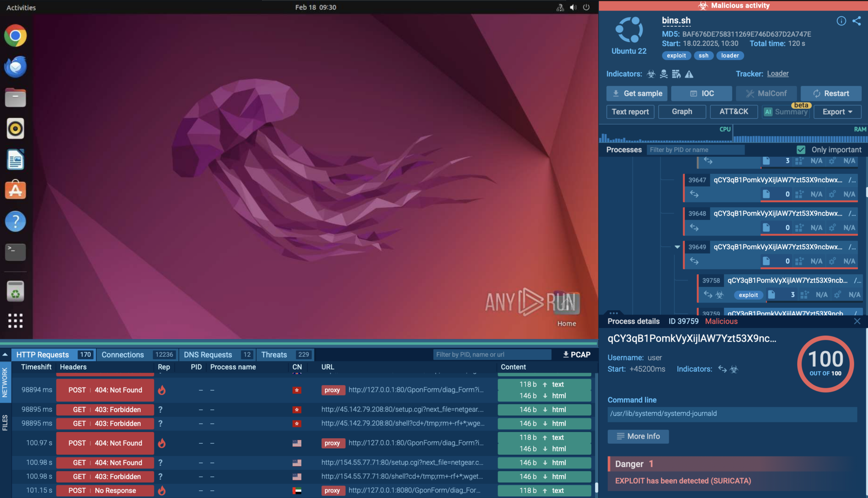Click the More Info button
The width and height of the screenshot is (868, 498).
(x=638, y=437)
